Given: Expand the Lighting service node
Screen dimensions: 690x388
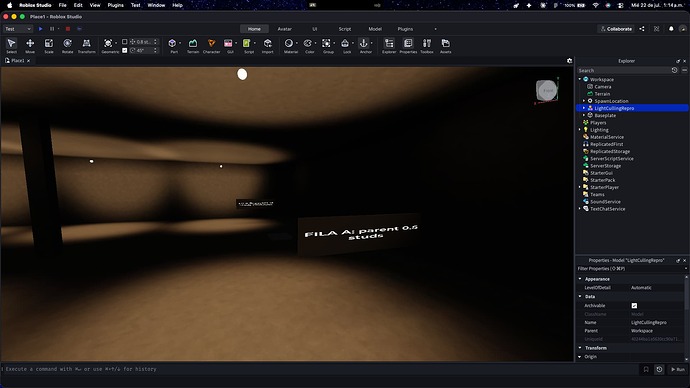Looking at the screenshot, I should [x=580, y=130].
